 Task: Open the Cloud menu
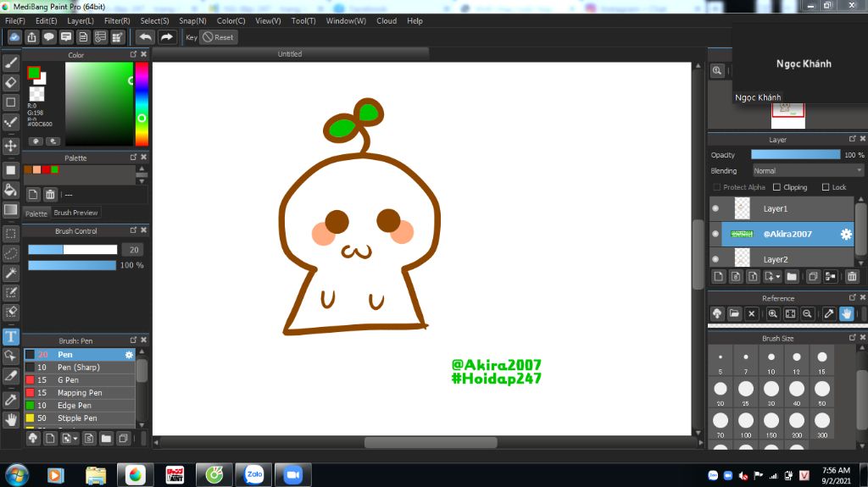387,20
